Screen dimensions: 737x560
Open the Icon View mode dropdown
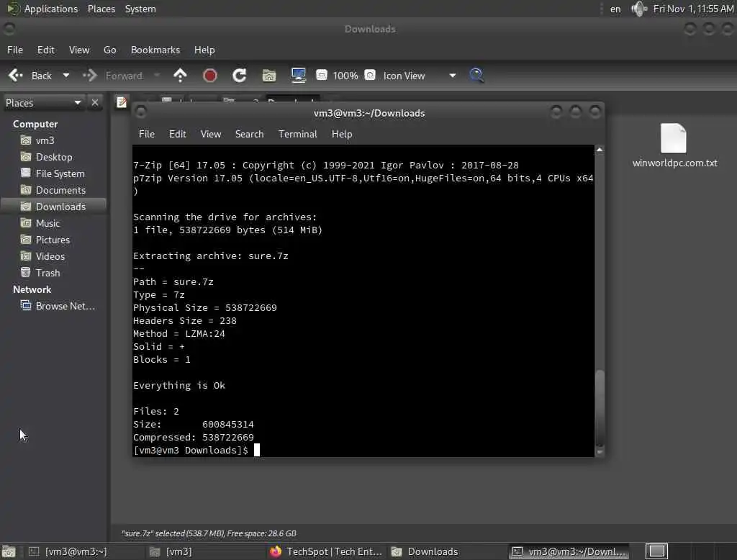point(418,76)
